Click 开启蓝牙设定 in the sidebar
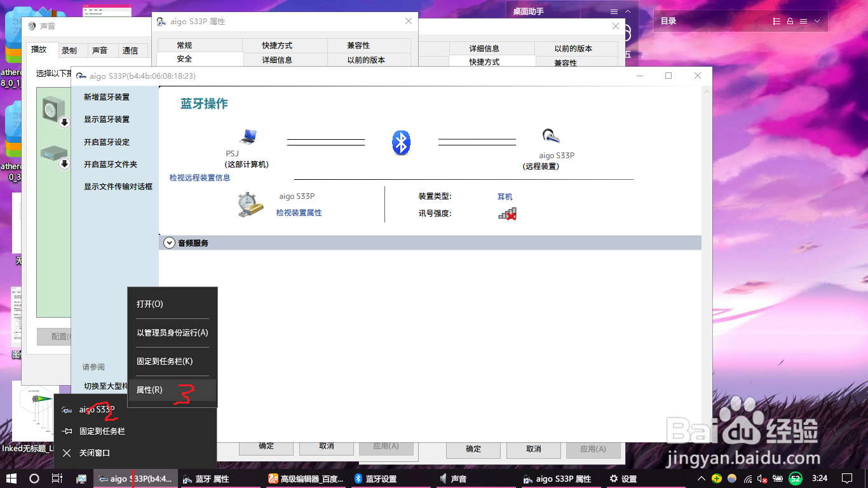 (107, 142)
